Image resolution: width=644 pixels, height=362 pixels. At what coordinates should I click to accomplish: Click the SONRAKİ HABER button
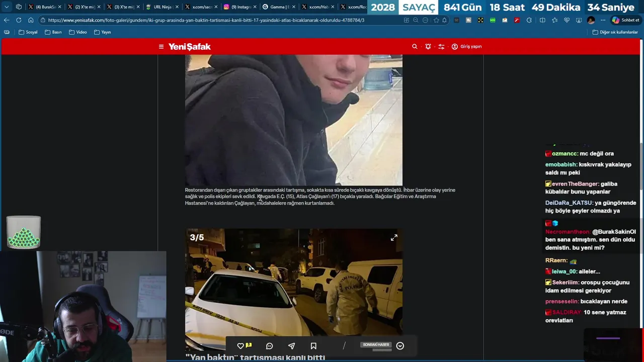coord(376,345)
